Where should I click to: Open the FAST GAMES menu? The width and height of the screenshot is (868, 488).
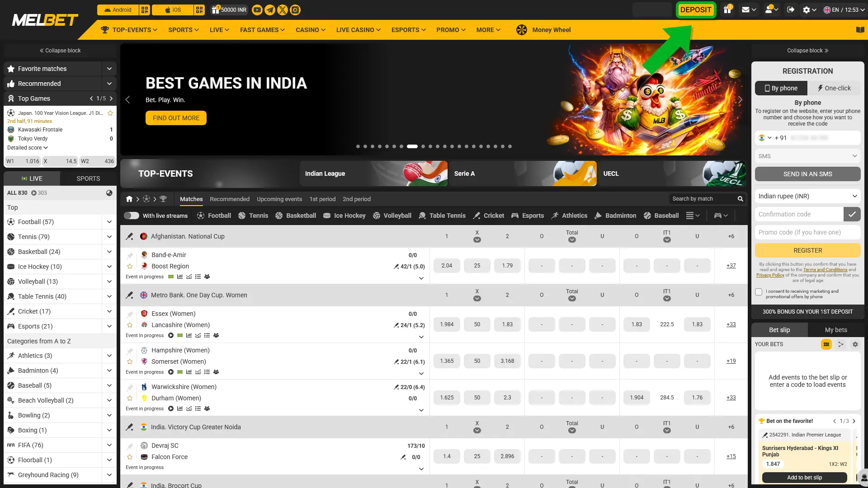pos(263,30)
